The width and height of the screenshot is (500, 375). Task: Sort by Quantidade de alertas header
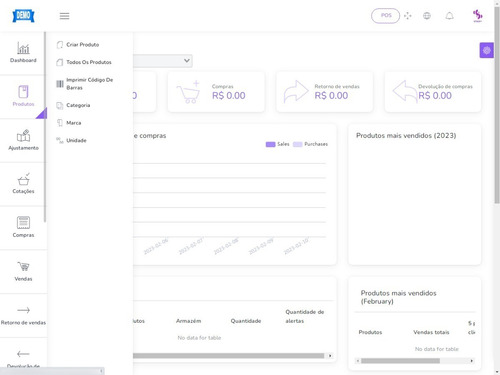[x=305, y=316]
